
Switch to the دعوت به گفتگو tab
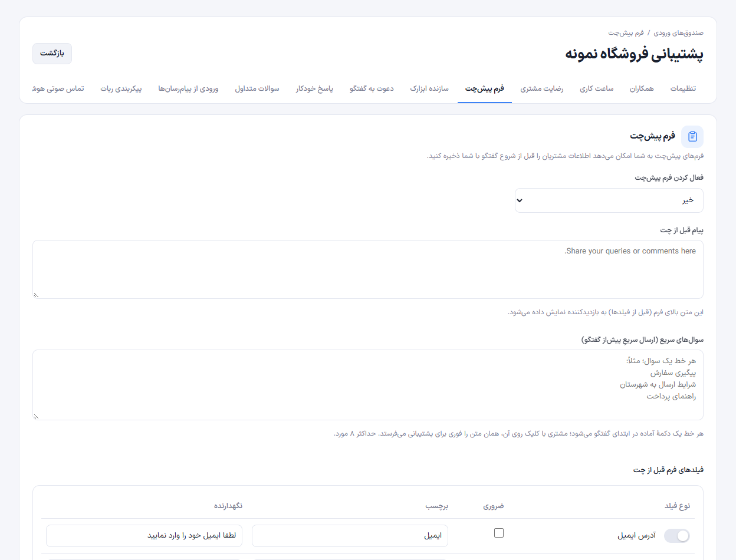372,89
